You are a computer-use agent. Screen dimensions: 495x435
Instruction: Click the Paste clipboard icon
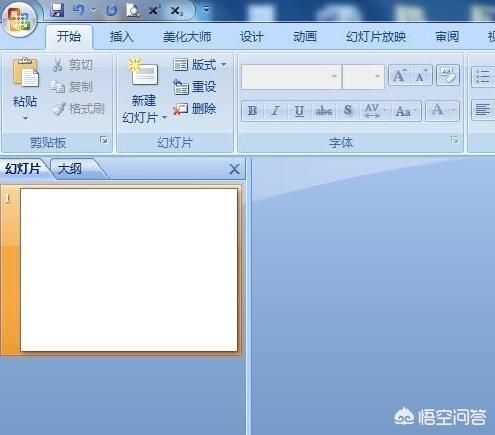click(x=26, y=73)
